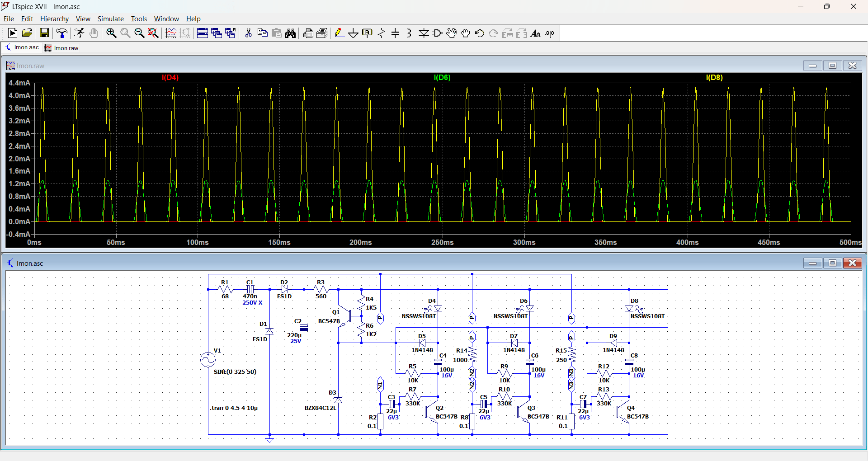Copy with the duplicate pages icon
This screenshot has height=461, width=868.
click(262, 33)
